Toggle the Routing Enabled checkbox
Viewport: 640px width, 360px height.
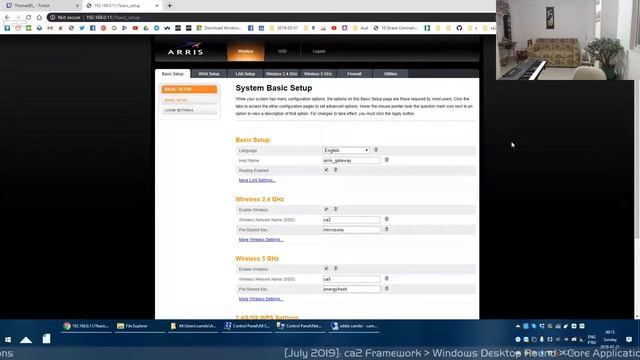[326, 170]
